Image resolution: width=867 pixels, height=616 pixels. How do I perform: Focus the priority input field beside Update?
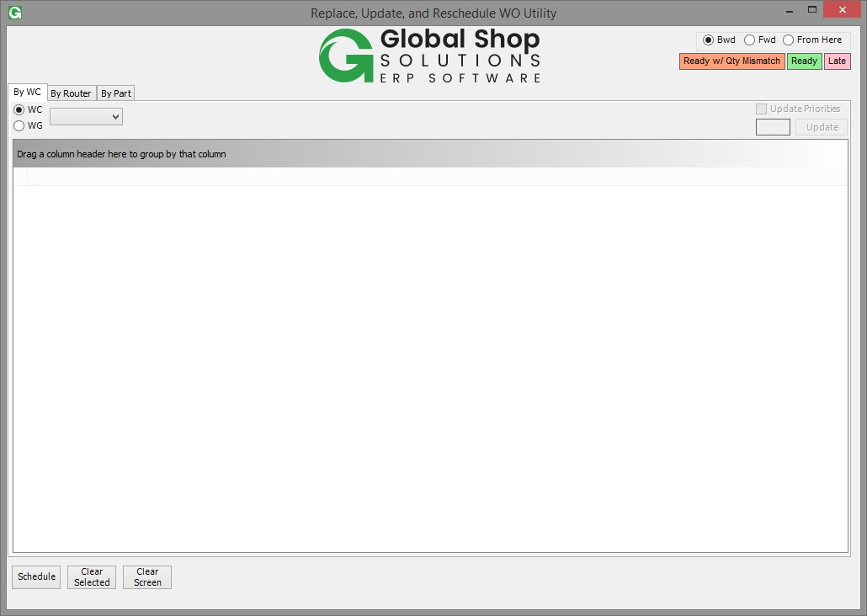pyautogui.click(x=773, y=127)
